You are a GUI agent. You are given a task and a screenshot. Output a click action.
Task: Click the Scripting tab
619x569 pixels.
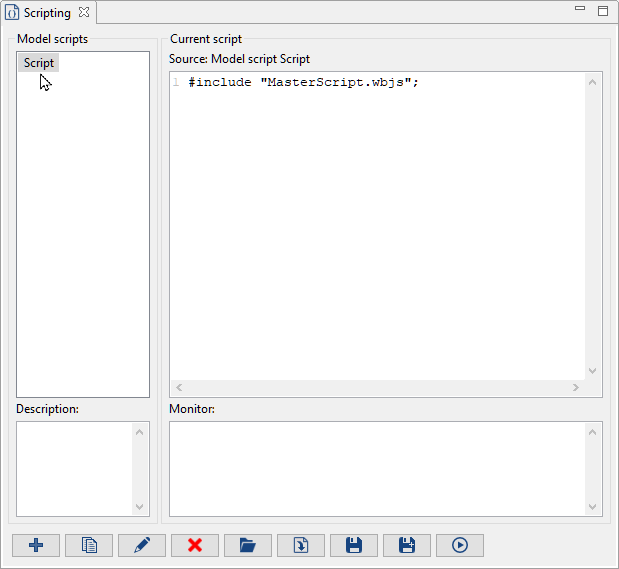pos(47,13)
